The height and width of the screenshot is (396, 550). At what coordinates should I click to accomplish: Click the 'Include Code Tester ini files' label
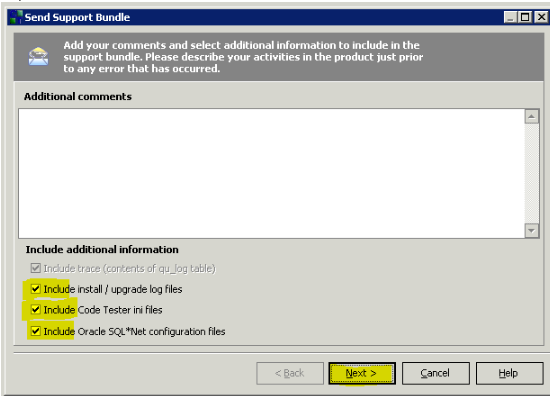pos(103,310)
